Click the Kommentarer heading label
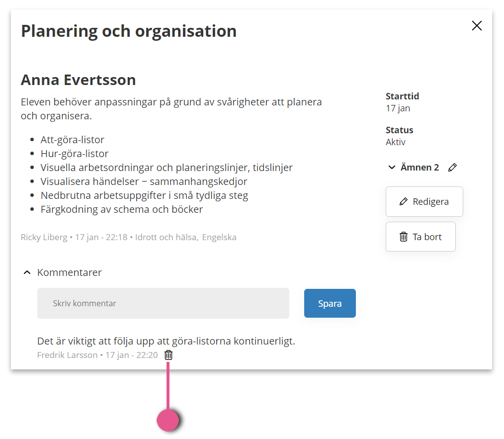The image size is (504, 439). tap(70, 272)
